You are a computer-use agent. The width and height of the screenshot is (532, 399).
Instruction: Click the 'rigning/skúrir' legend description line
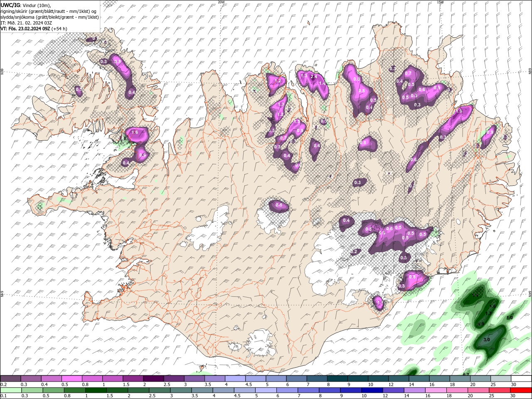[49, 11]
